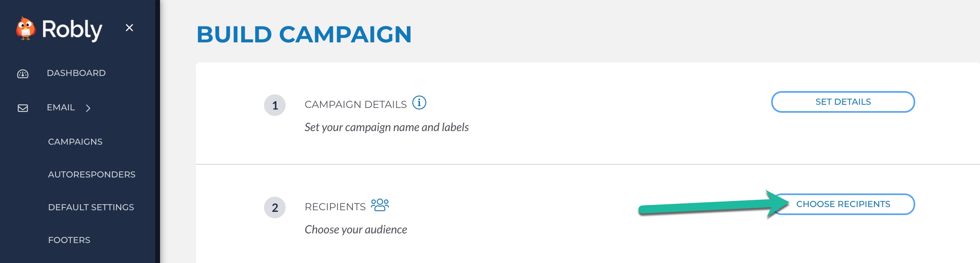Open the Autoresponders section

click(92, 175)
